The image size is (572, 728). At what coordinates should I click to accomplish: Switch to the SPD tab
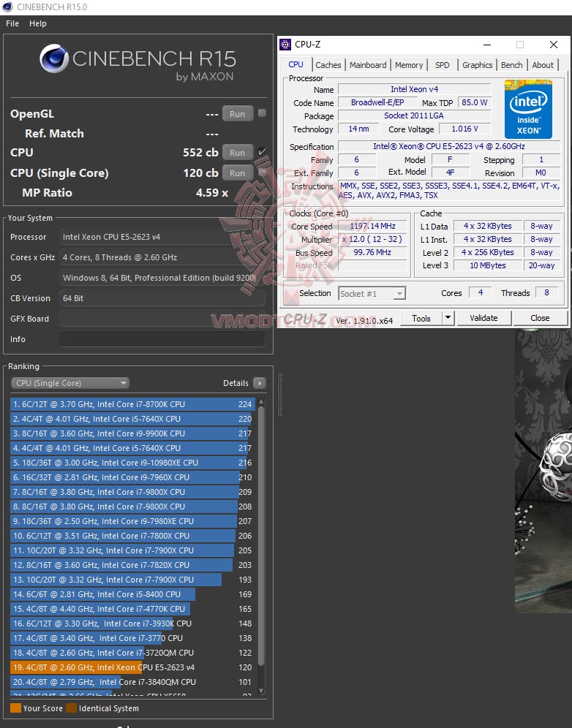pos(443,65)
